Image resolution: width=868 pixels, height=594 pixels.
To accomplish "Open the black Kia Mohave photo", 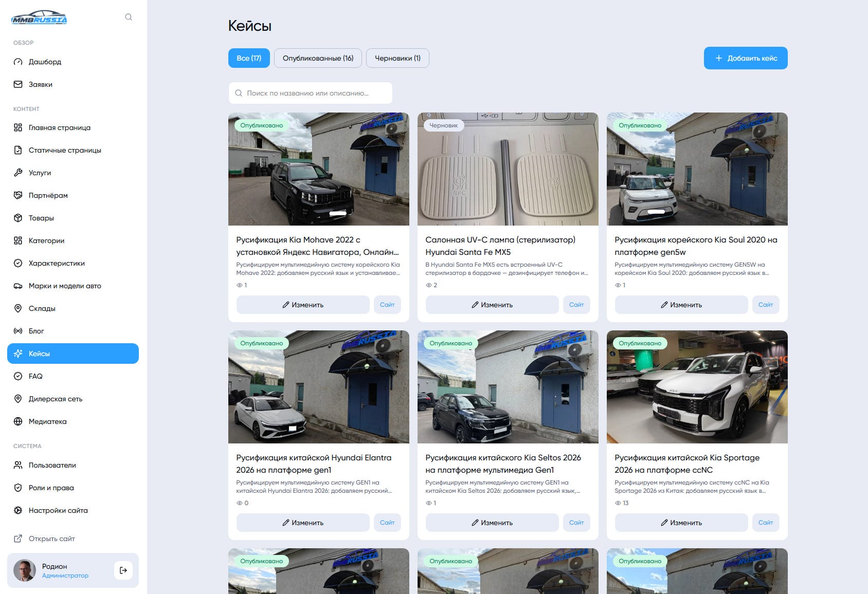I will pos(319,169).
